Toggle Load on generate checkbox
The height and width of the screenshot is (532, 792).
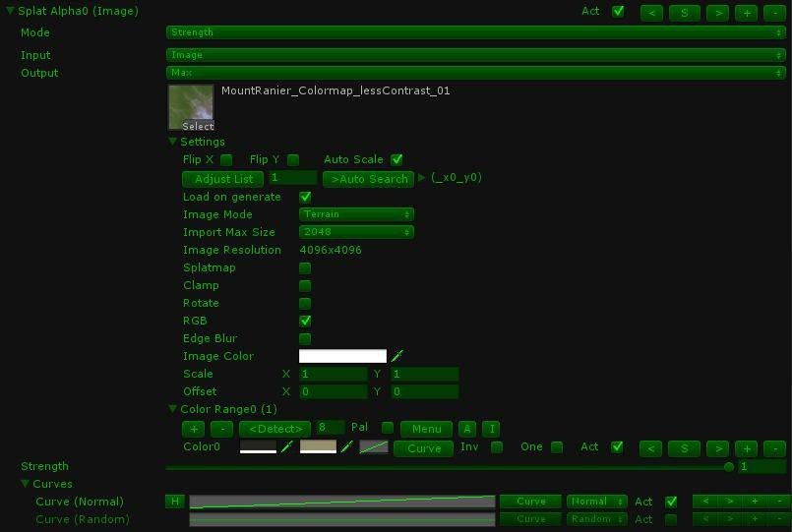(305, 198)
